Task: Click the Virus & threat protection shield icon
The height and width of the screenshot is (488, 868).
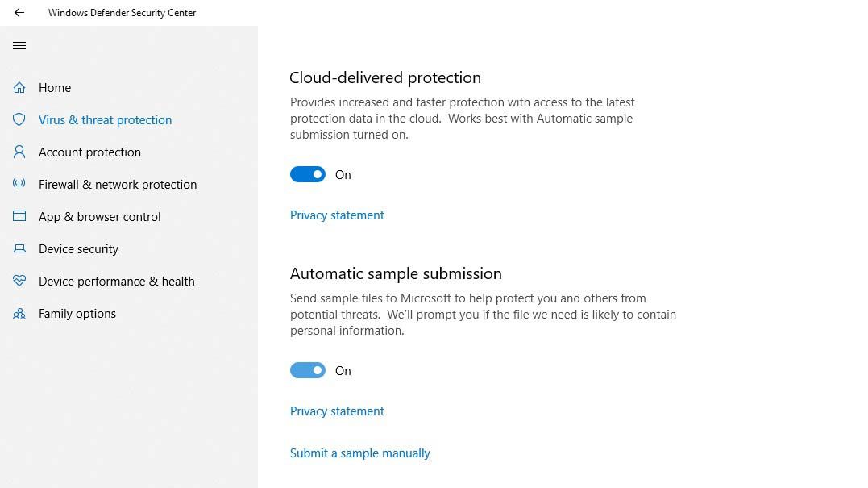Action: pos(19,119)
